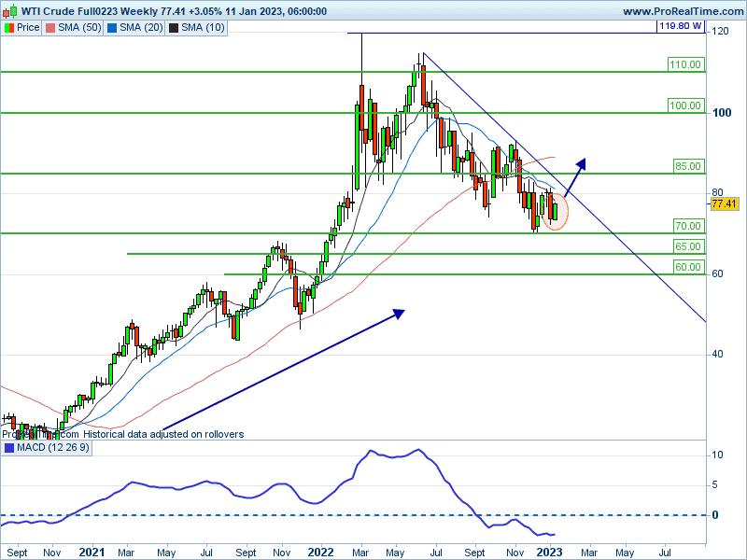Click the long blue uptrend arrow head
Image resolution: width=747 pixels, height=560 pixels.
point(399,314)
